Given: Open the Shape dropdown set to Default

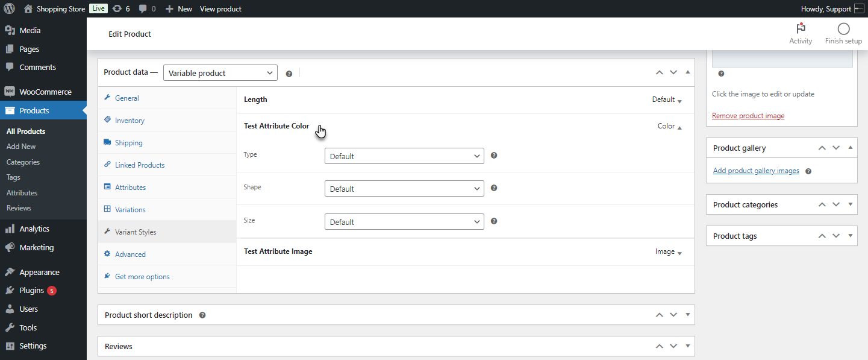Looking at the screenshot, I should [404, 188].
